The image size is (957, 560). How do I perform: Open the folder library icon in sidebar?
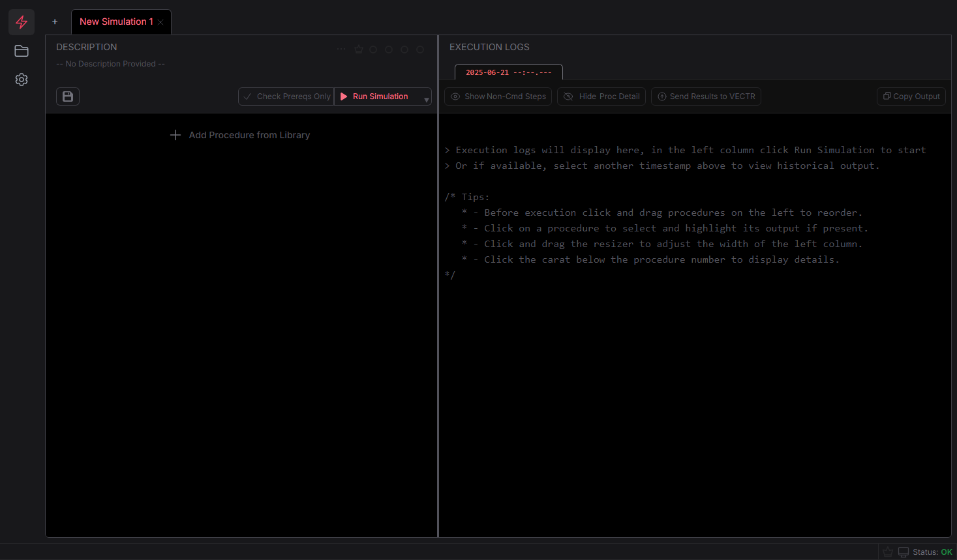pos(22,51)
